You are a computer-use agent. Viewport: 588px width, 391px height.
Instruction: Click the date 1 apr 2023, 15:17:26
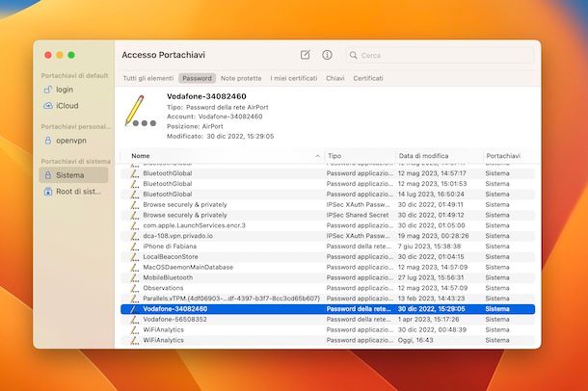(x=428, y=320)
